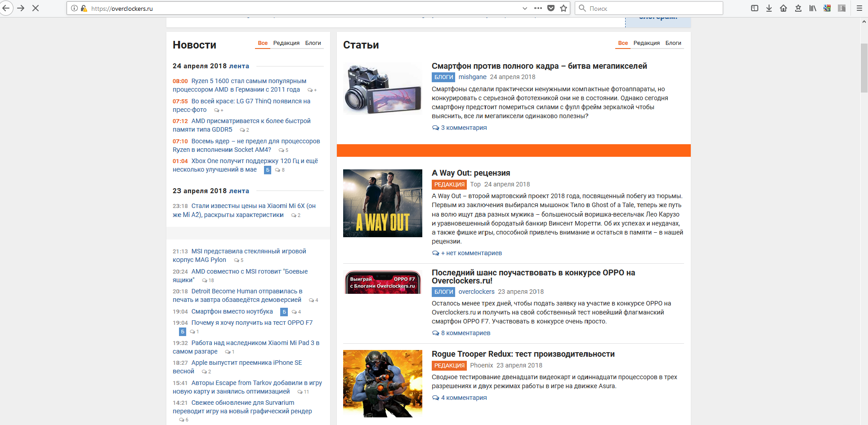This screenshot has height=425, width=868.
Task: Open news Восемь ядер Ryzen Socket AM4
Action: (246, 146)
